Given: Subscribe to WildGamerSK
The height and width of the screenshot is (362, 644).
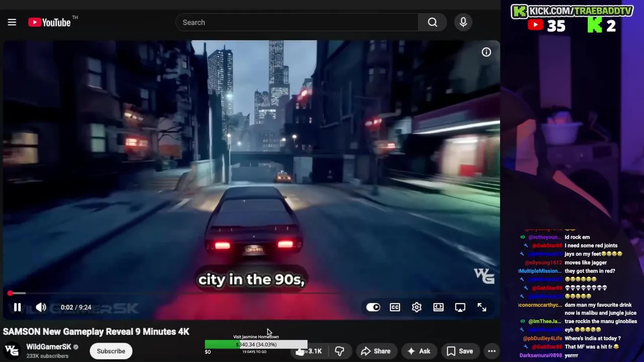Looking at the screenshot, I should tap(111, 351).
